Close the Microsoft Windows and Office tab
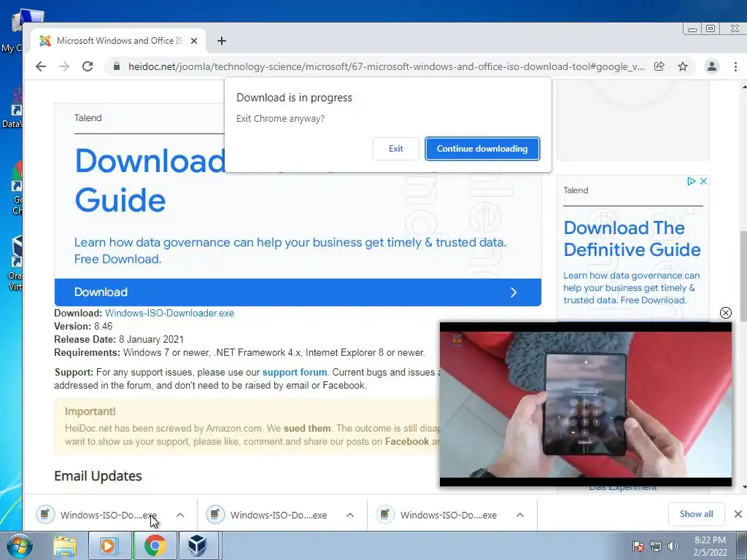This screenshot has width=747, height=560. (x=194, y=41)
